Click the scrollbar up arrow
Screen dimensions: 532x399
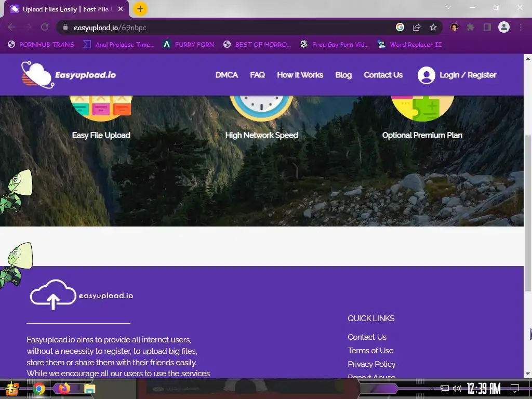pyautogui.click(x=528, y=58)
